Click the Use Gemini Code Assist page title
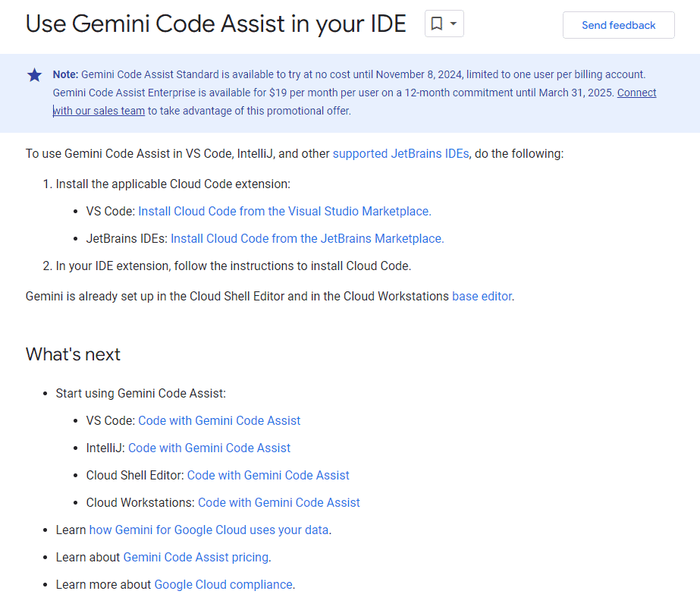The height and width of the screenshot is (610, 700). (215, 24)
